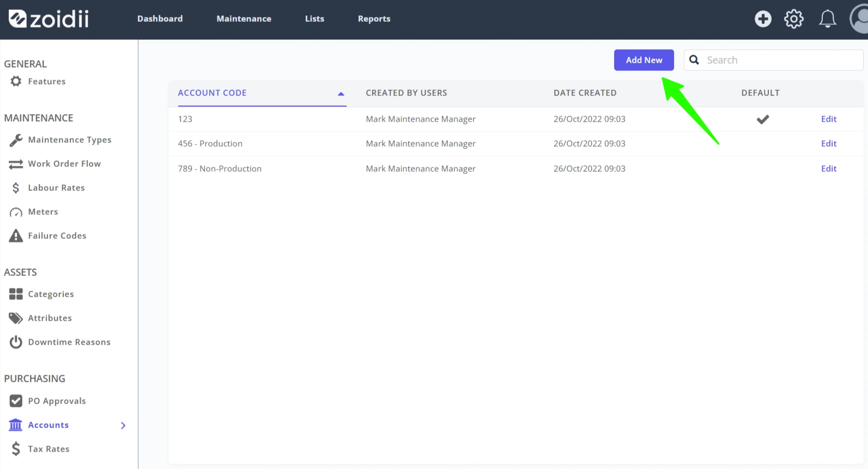This screenshot has width=868, height=469.
Task: Click the Add New button
Action: click(x=644, y=60)
